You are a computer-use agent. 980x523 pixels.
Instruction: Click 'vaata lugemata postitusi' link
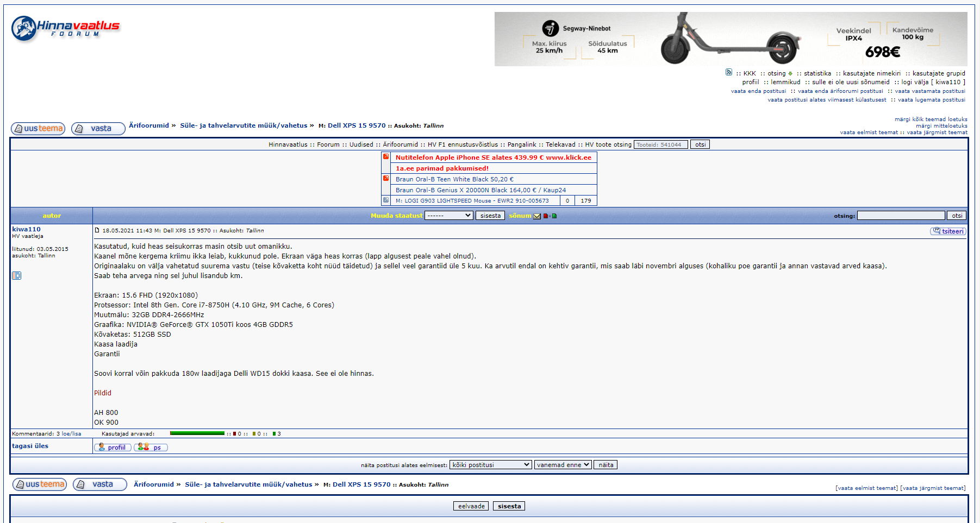(932, 100)
